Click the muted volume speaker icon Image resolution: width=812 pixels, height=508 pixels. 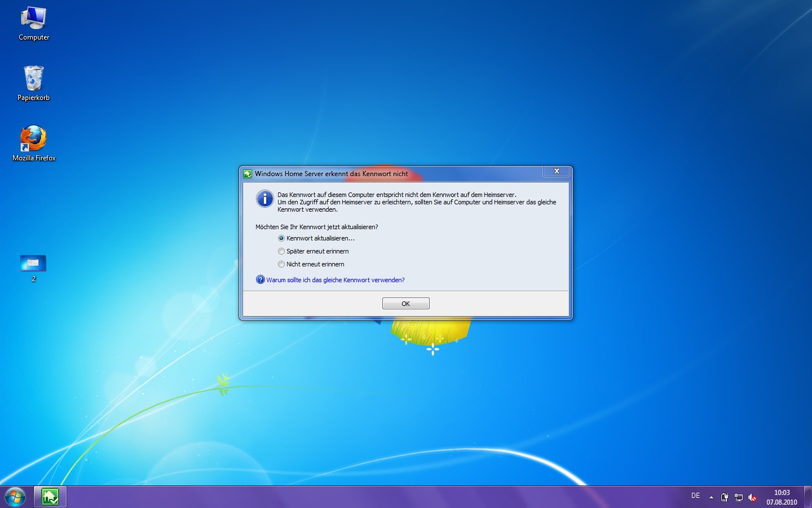(752, 497)
